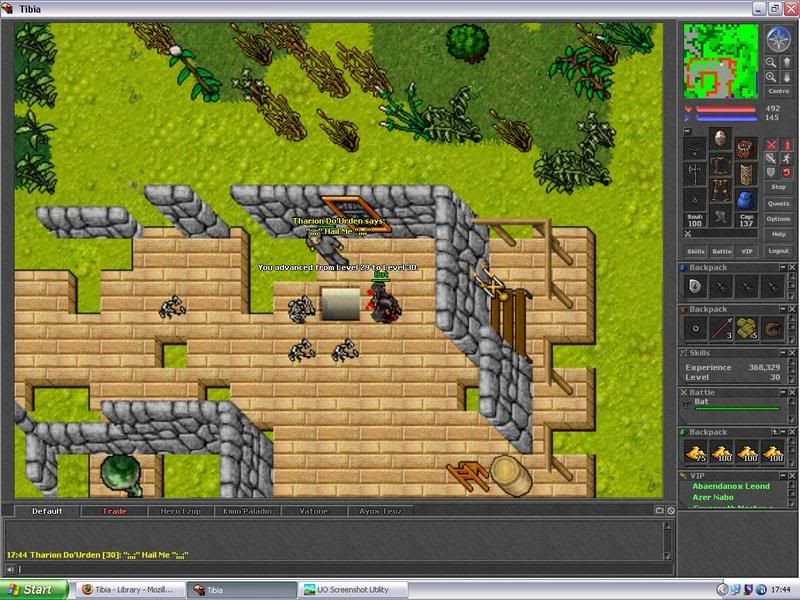Click the chat volume speaker icon
Screen dimensions: 800x600
[x=10, y=569]
